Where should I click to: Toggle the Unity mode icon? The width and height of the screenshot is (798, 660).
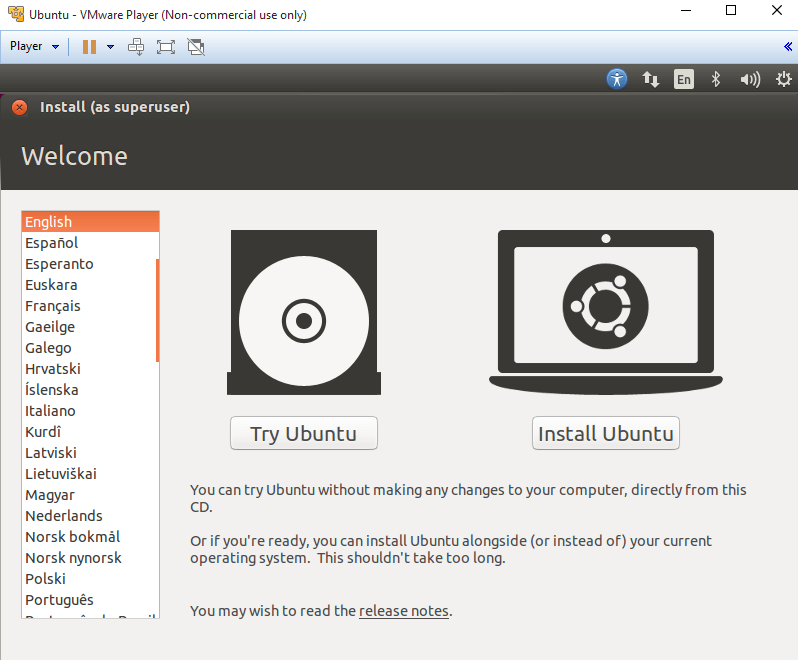click(196, 46)
